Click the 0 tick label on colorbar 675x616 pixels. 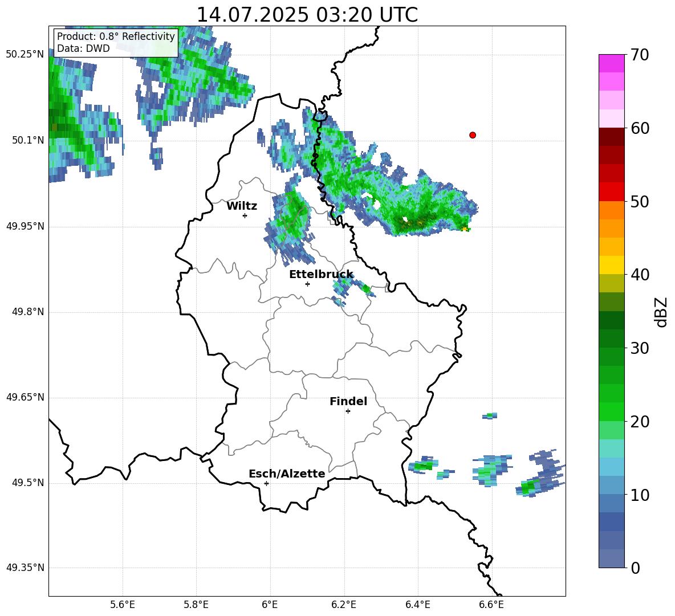point(635,568)
